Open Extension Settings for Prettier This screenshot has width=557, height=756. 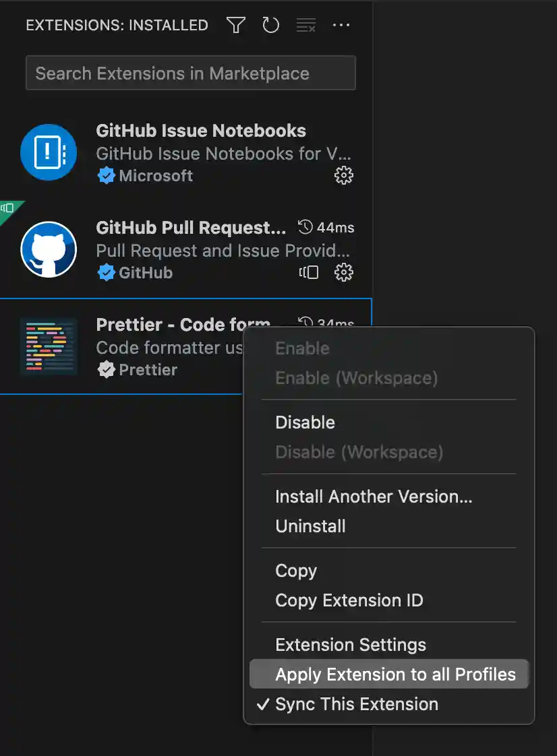click(350, 645)
